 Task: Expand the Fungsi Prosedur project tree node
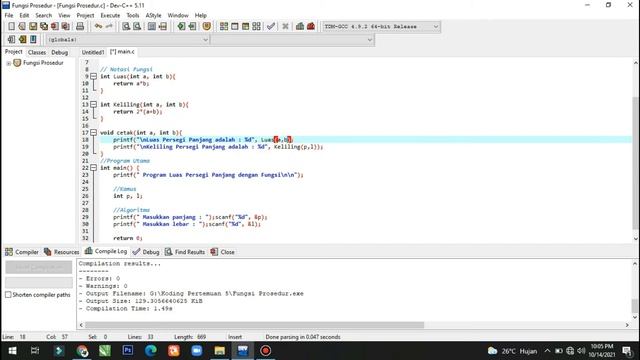pos(9,63)
